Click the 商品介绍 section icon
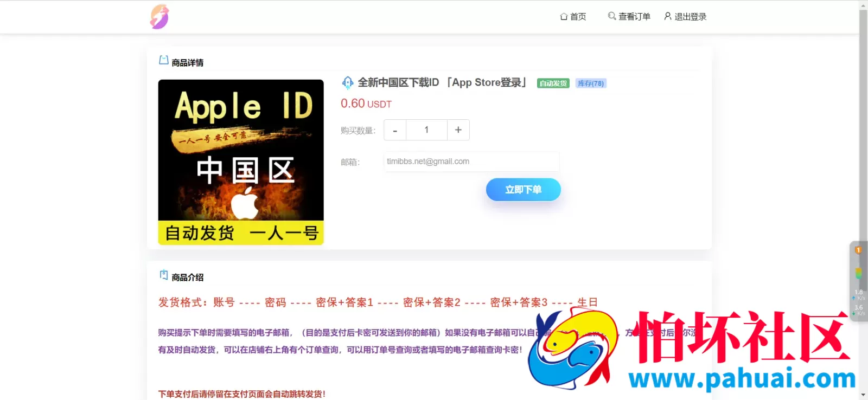Image resolution: width=868 pixels, height=400 pixels. (163, 275)
